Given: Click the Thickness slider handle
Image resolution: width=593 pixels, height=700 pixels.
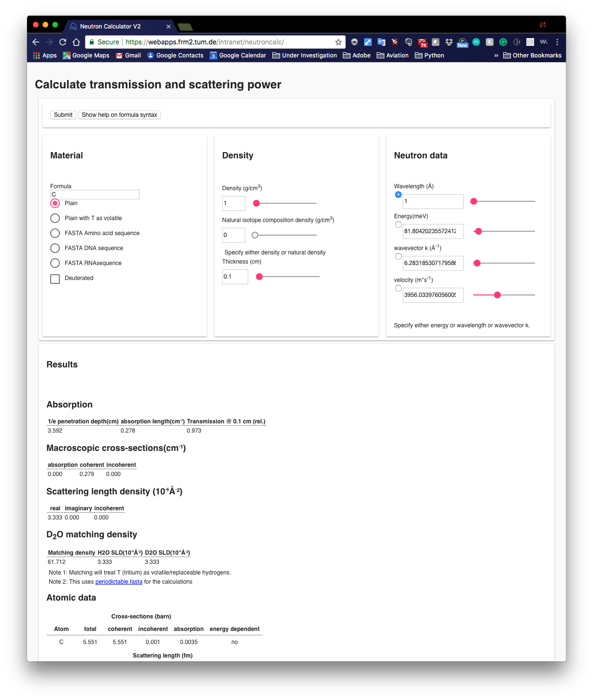Looking at the screenshot, I should (259, 277).
